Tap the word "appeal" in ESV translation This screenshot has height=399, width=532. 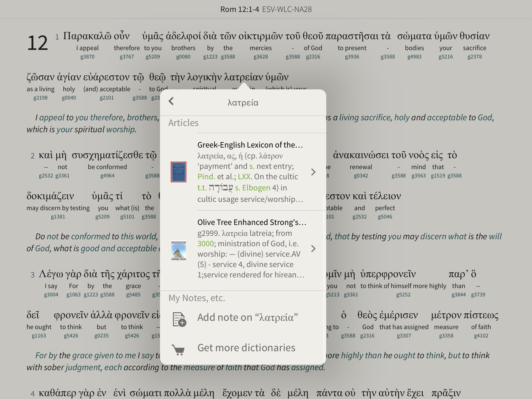click(52, 118)
